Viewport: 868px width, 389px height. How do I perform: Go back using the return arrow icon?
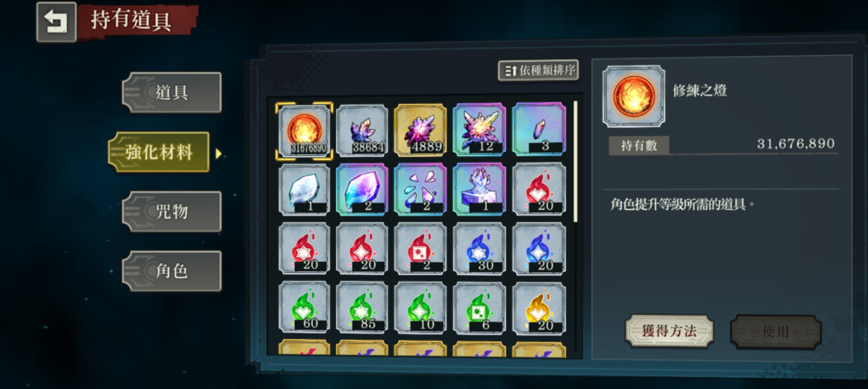coord(57,22)
